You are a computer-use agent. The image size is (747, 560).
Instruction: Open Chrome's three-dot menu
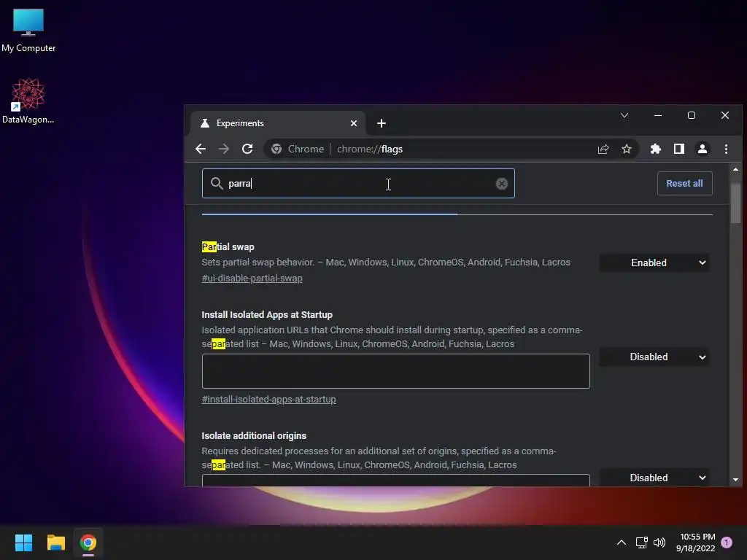point(726,149)
